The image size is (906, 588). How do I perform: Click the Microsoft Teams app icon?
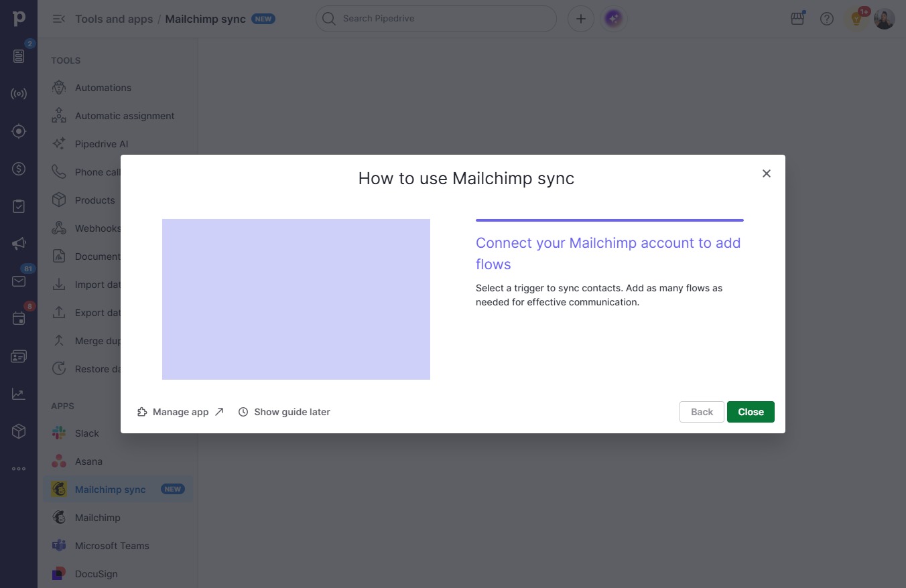click(x=59, y=546)
